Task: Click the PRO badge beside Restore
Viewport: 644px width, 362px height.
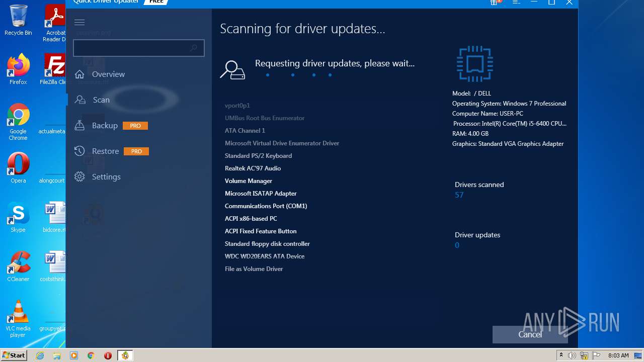Action: 136,151
